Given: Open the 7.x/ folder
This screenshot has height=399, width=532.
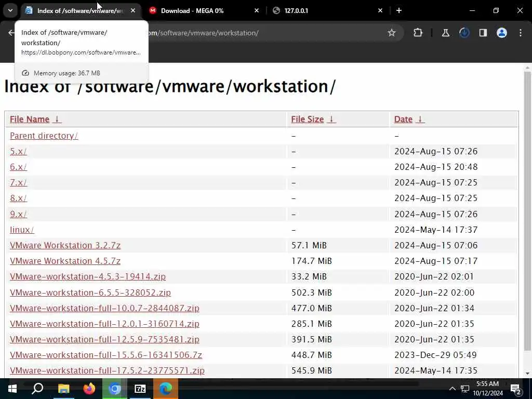Looking at the screenshot, I should point(18,182).
